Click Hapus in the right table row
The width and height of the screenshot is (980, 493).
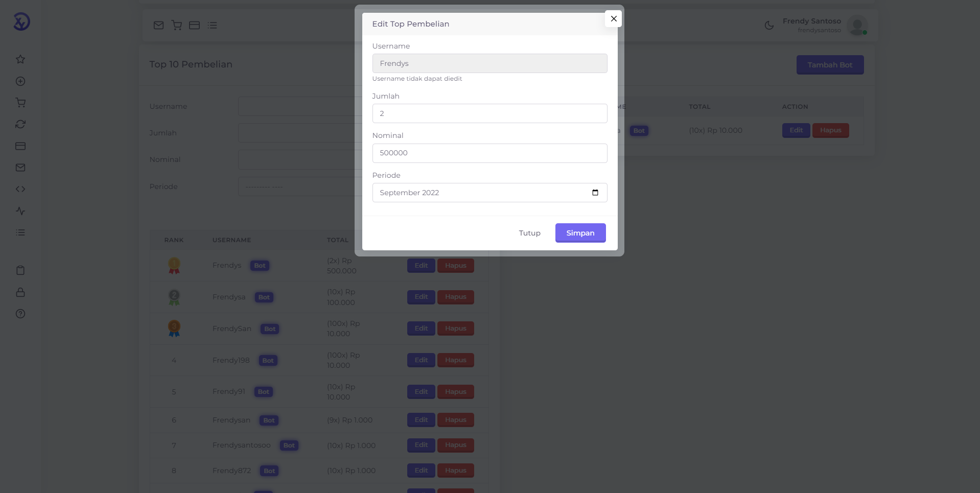[x=830, y=130]
